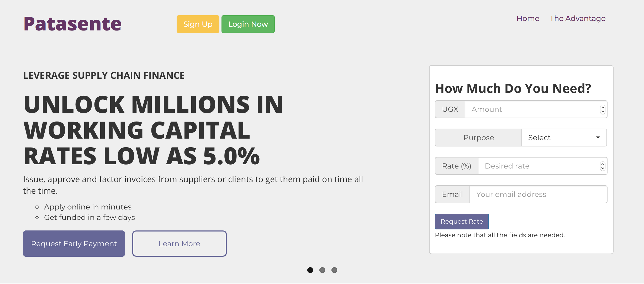Open the Purpose Select dropdown

pyautogui.click(x=564, y=138)
